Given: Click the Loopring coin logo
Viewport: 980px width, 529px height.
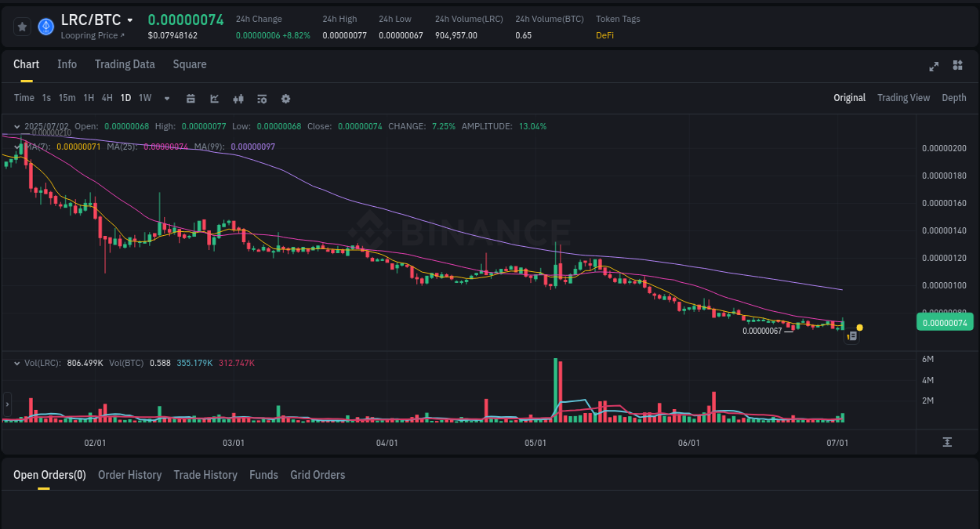Looking at the screenshot, I should pos(45,26).
